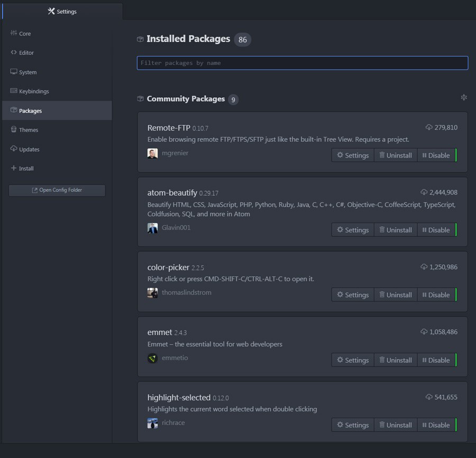Open Settings for emmet package

tap(353, 360)
